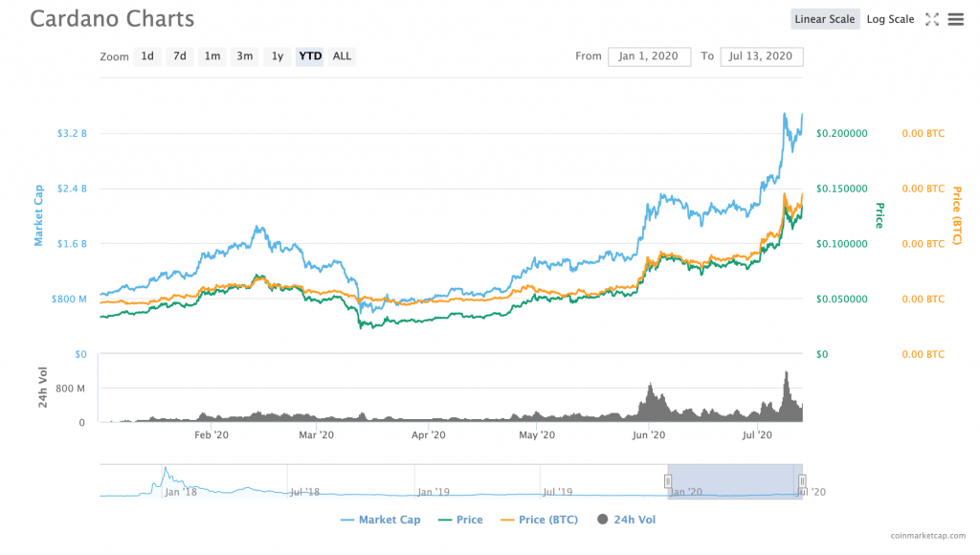Click the To date field
This screenshot has height=555, width=980.
761,56
